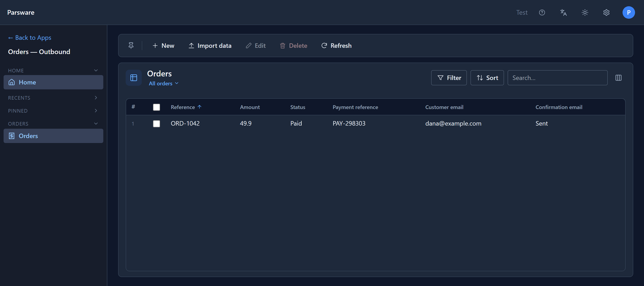Click the dana@example.com email cell

coord(453,123)
